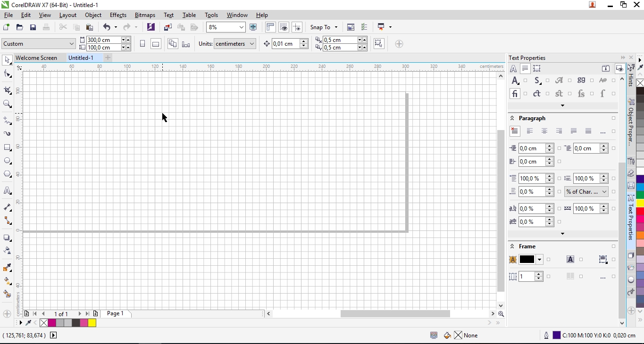Toggle guideline visibility on the toolbar
This screenshot has width=644, height=344.
[297, 27]
